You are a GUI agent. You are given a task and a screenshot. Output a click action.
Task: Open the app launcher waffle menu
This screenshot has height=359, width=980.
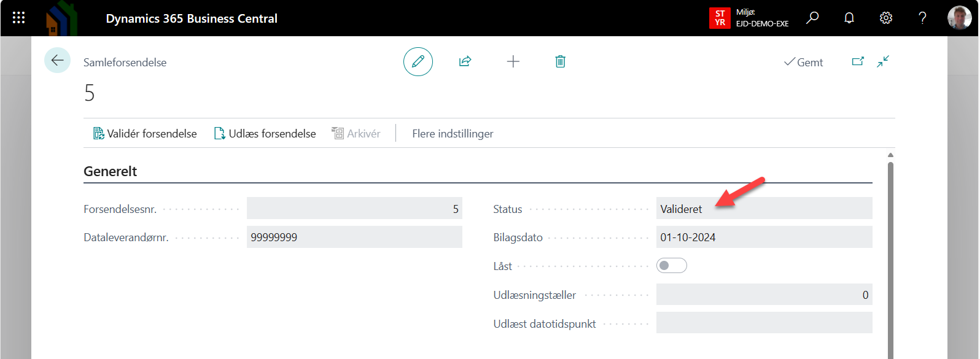coord(18,18)
